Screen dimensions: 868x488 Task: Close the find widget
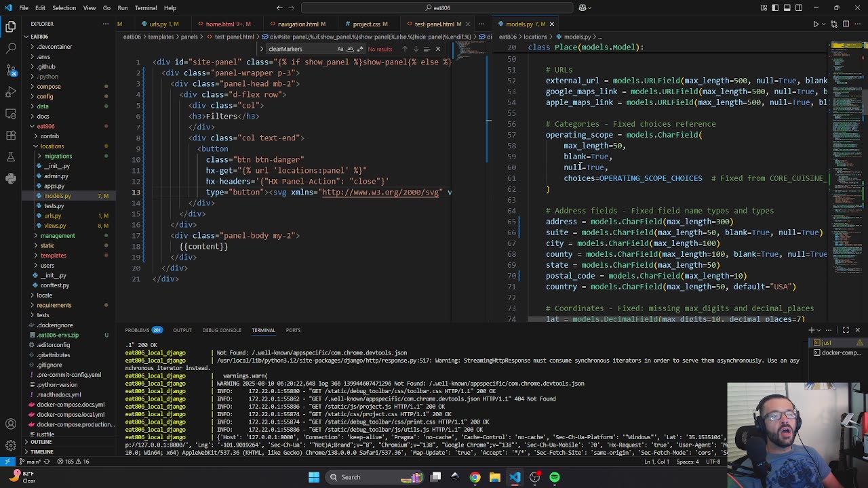(437, 49)
